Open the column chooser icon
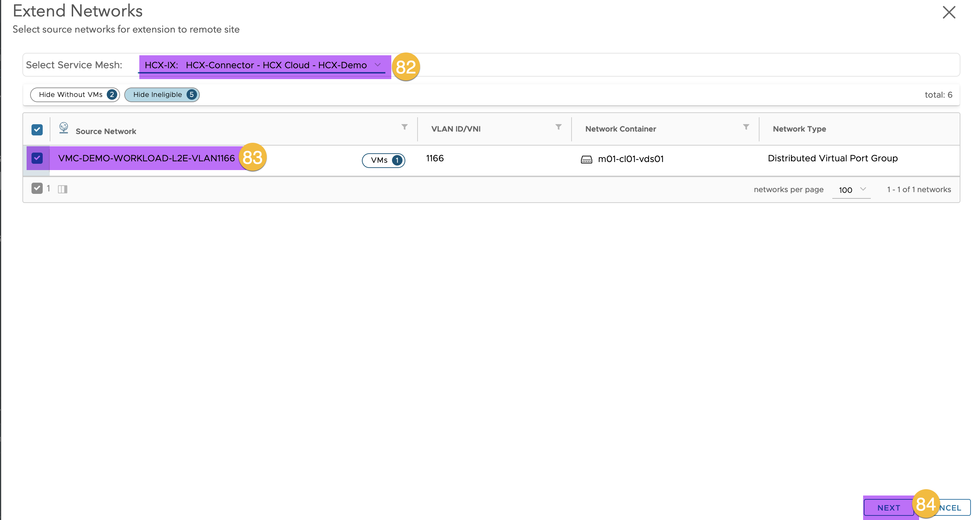The width and height of the screenshot is (980, 520). click(x=63, y=189)
